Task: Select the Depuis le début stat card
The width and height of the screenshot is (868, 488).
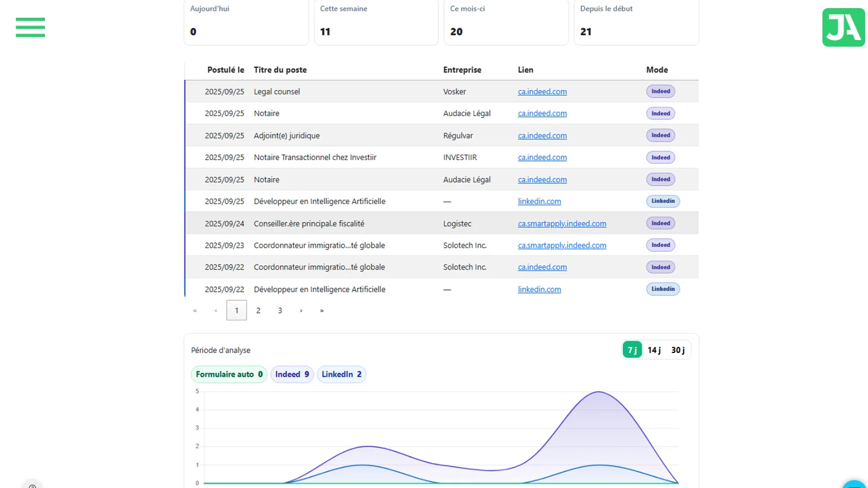Action: coord(636,22)
